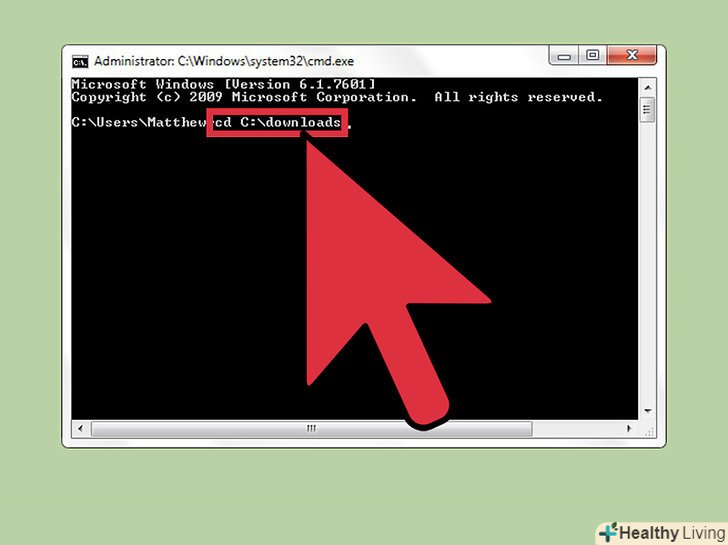Open the cmd.exe system menu icon
This screenshot has height=545, width=728.
click(80, 61)
